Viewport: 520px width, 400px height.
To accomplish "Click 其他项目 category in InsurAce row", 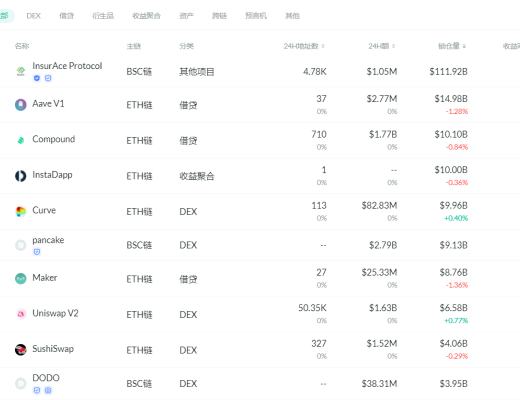I will (197, 72).
